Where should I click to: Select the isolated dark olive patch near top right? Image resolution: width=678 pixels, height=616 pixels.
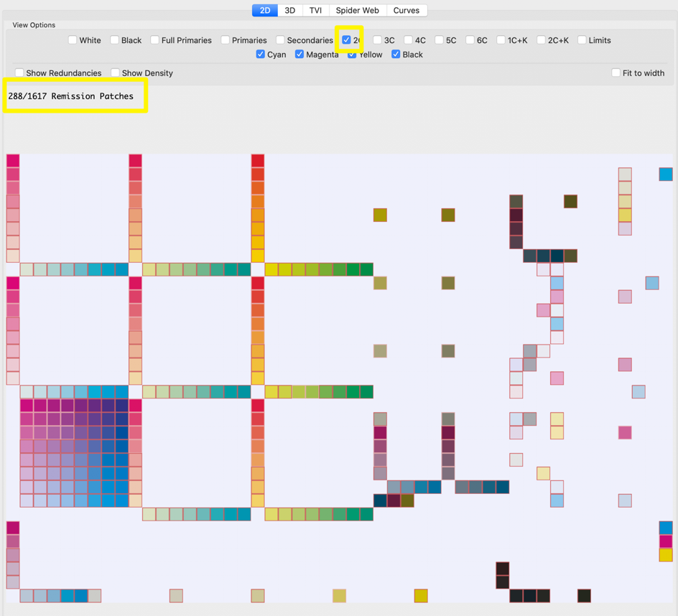(570, 202)
